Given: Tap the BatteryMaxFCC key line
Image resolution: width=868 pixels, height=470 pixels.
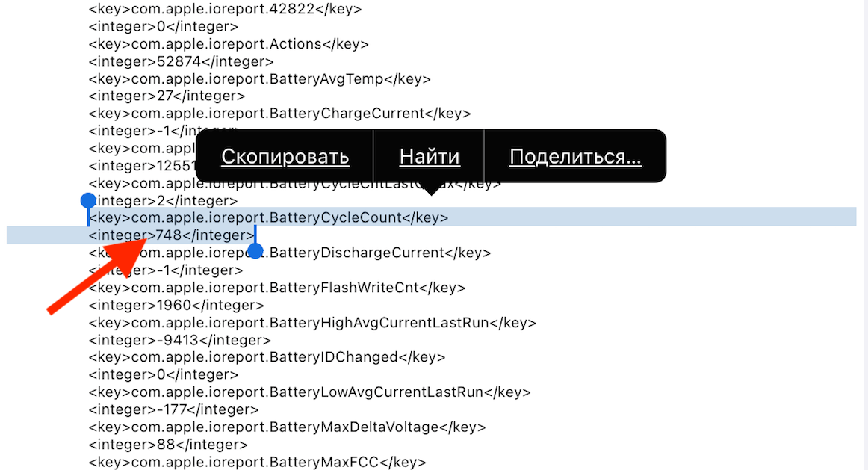Looking at the screenshot, I should click(257, 462).
